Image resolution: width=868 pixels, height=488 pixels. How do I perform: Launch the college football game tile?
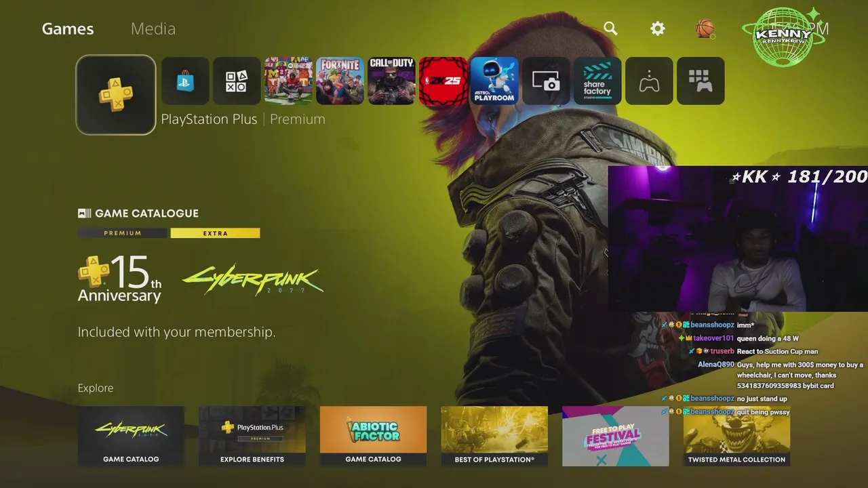(x=288, y=81)
